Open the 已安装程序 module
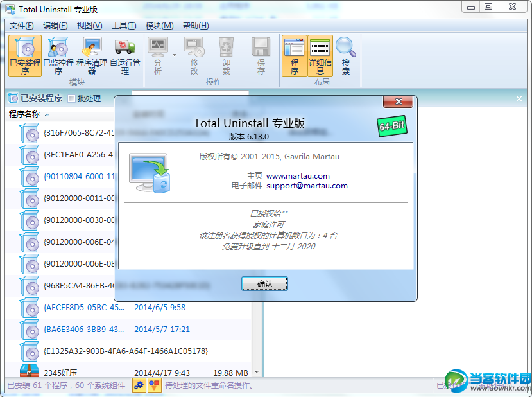Image resolution: width=532 pixels, height=397 pixels. [25, 56]
